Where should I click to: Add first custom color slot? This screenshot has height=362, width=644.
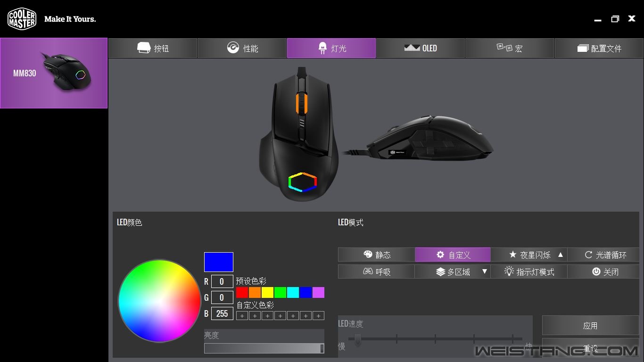242,316
